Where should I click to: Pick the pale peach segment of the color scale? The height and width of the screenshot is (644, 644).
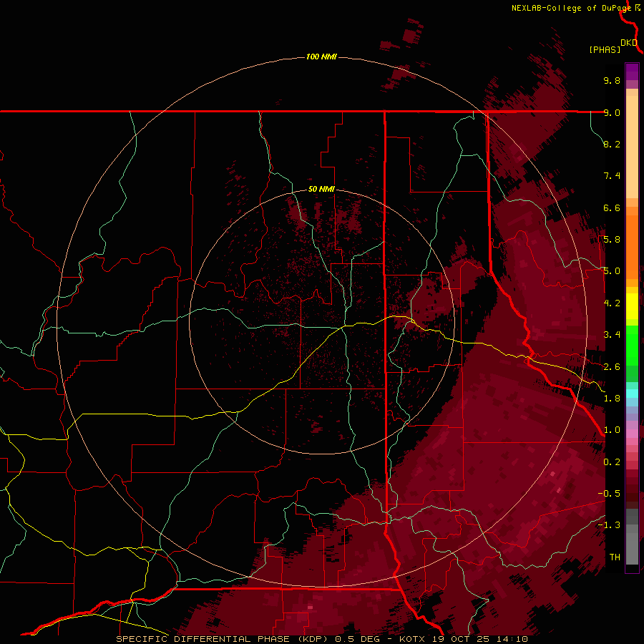632,148
